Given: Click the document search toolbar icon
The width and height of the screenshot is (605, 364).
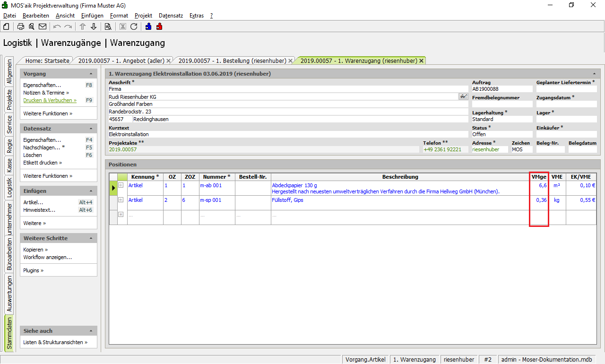Looking at the screenshot, I should click(108, 26).
